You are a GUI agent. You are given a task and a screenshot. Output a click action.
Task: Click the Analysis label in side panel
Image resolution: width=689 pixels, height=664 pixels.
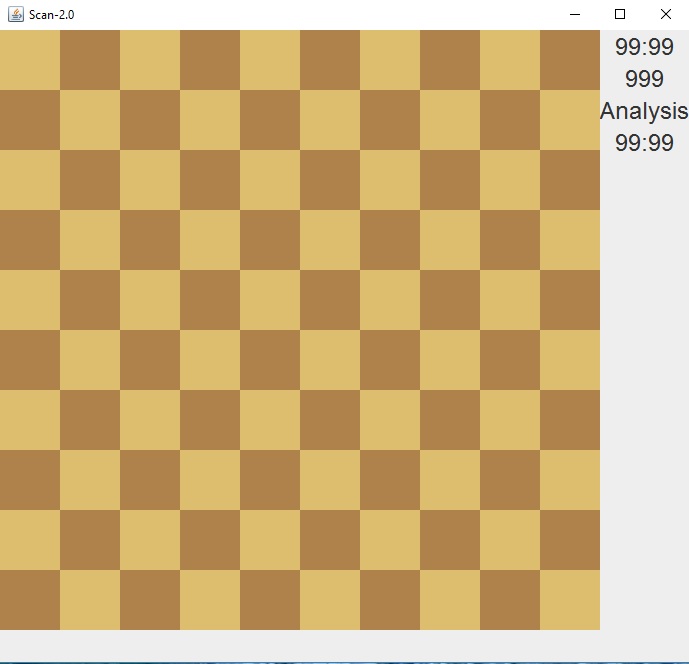(644, 111)
